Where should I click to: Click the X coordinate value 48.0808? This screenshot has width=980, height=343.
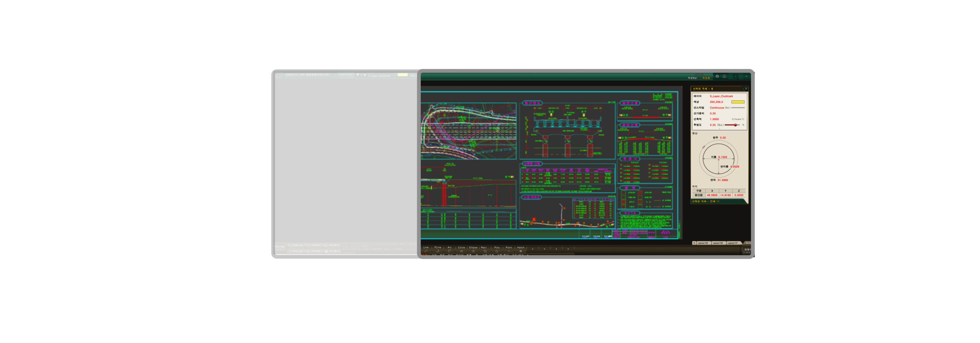(x=712, y=195)
